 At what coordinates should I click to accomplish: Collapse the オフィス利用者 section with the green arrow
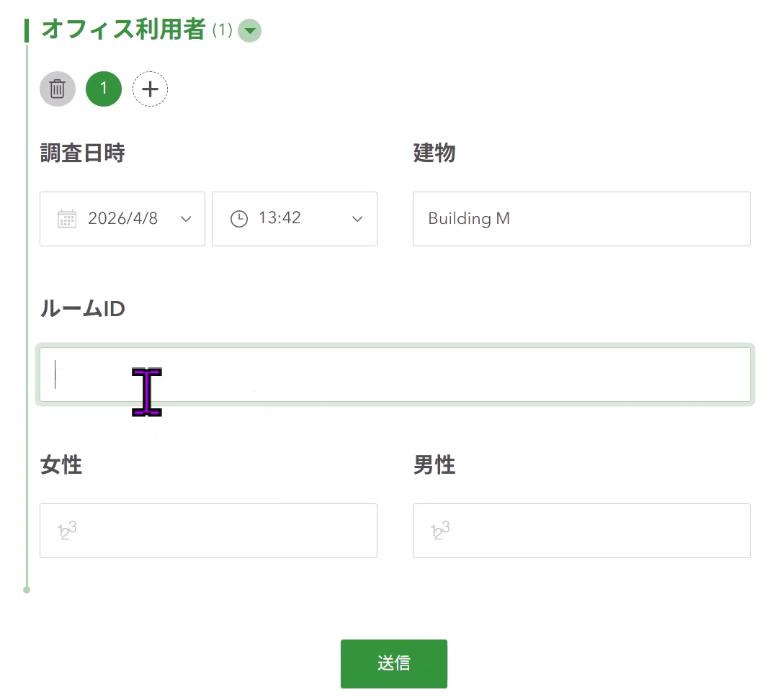[250, 31]
